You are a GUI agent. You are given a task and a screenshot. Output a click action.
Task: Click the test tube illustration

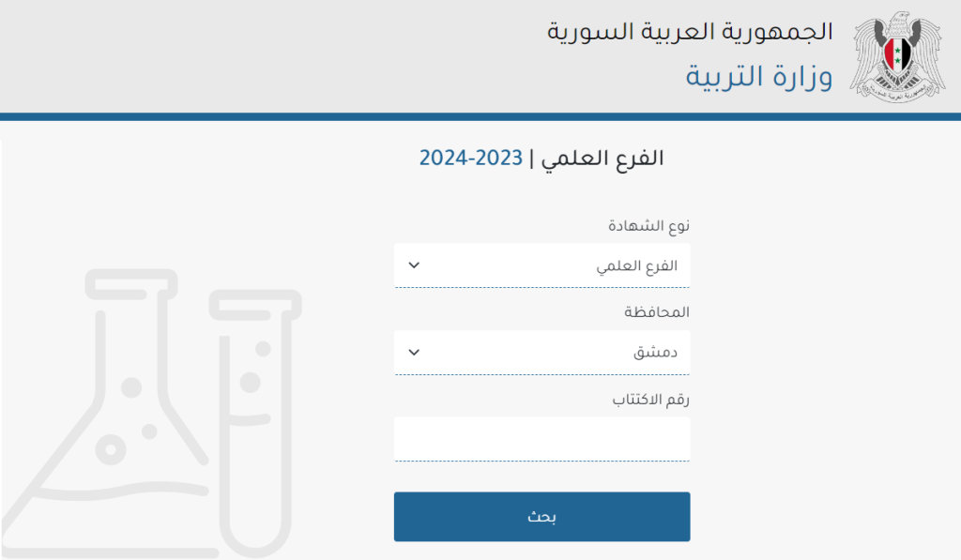pyautogui.click(x=255, y=423)
